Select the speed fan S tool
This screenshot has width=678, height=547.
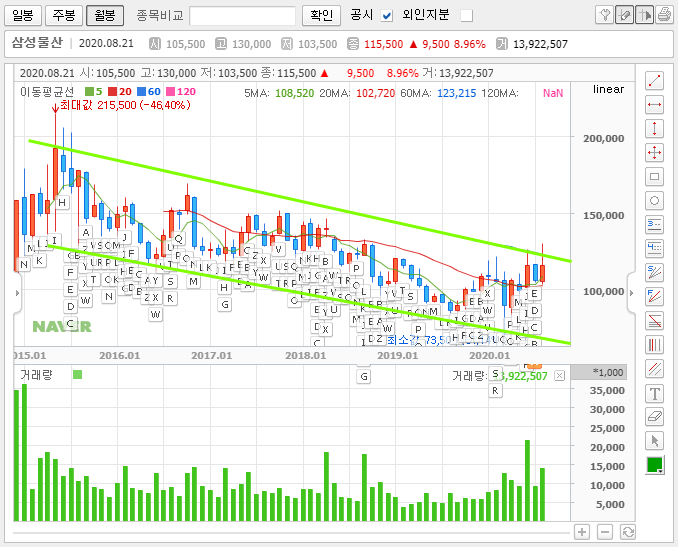tap(654, 272)
